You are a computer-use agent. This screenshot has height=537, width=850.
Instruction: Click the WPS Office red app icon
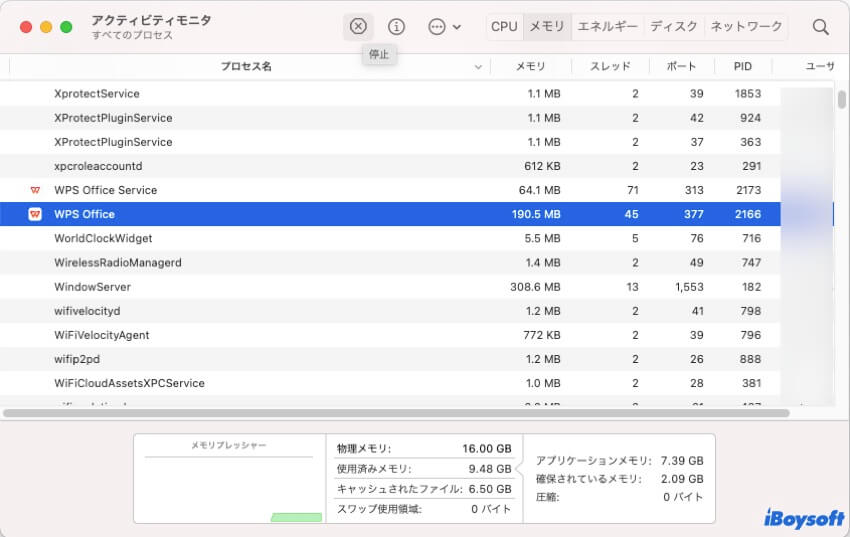[35, 214]
